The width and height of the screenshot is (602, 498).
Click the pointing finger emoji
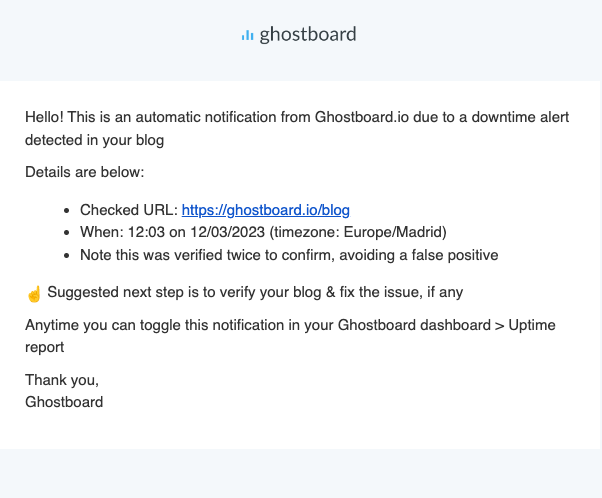coord(34,294)
